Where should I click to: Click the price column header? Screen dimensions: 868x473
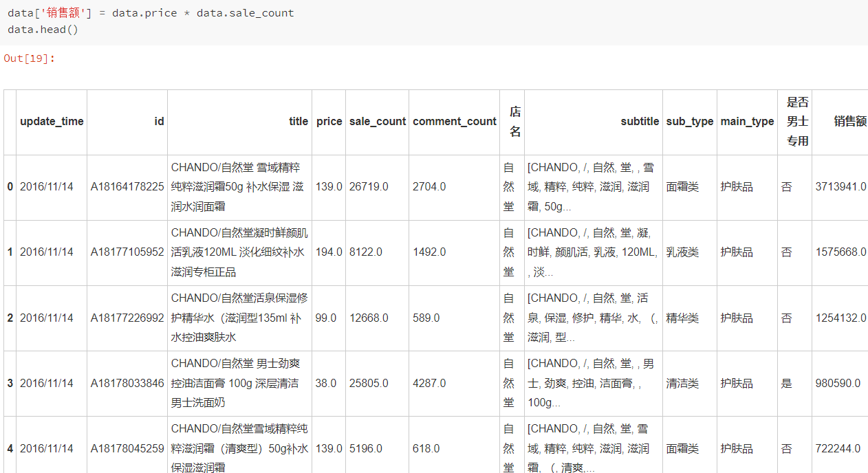point(329,122)
